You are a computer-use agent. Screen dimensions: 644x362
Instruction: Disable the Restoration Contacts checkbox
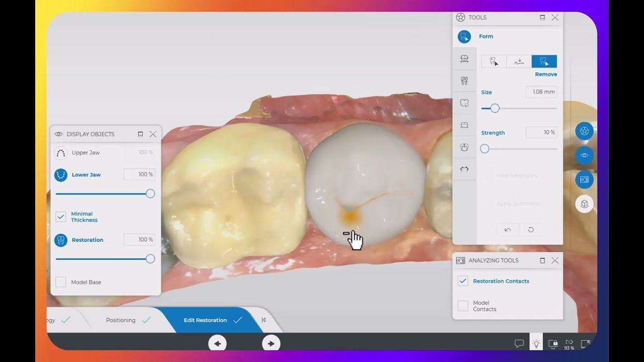pos(463,281)
